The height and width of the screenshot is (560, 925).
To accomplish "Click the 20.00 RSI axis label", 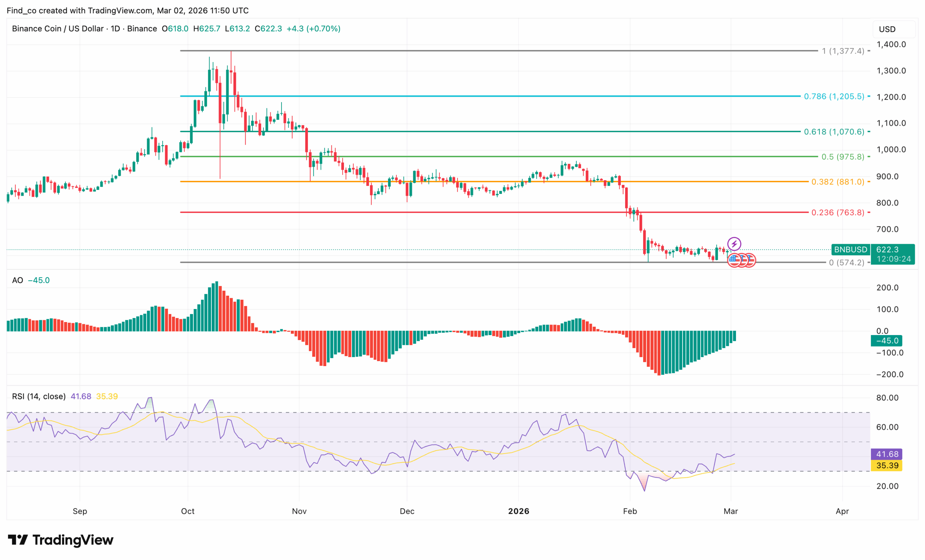I will pyautogui.click(x=887, y=486).
